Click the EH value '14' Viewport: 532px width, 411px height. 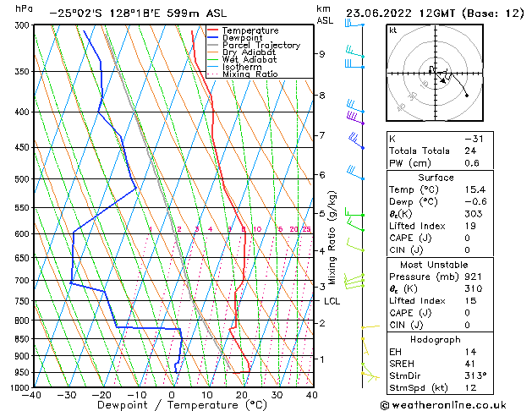point(470,352)
